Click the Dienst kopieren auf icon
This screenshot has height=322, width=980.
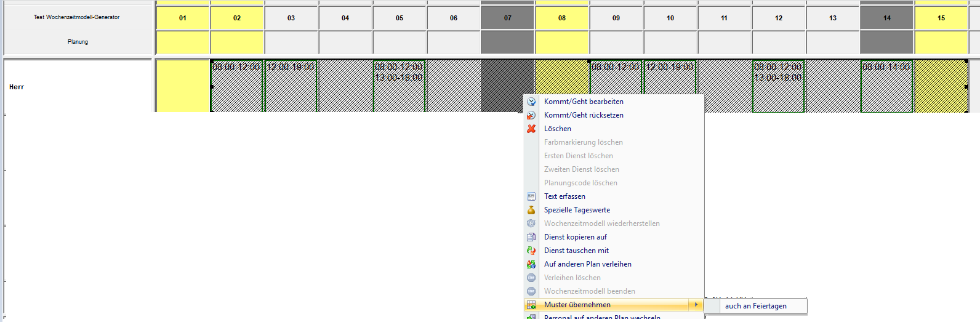coord(531,237)
